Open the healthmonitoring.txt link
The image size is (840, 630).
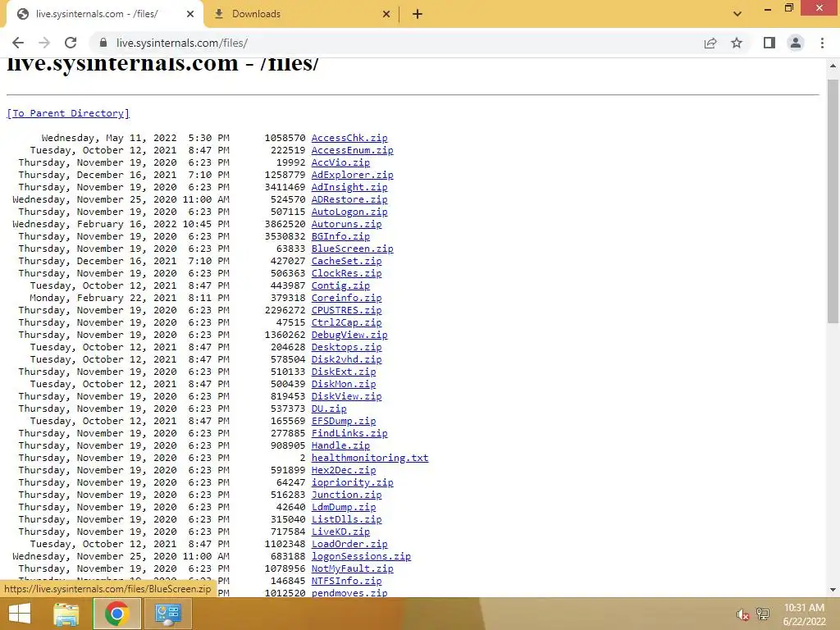pos(370,458)
